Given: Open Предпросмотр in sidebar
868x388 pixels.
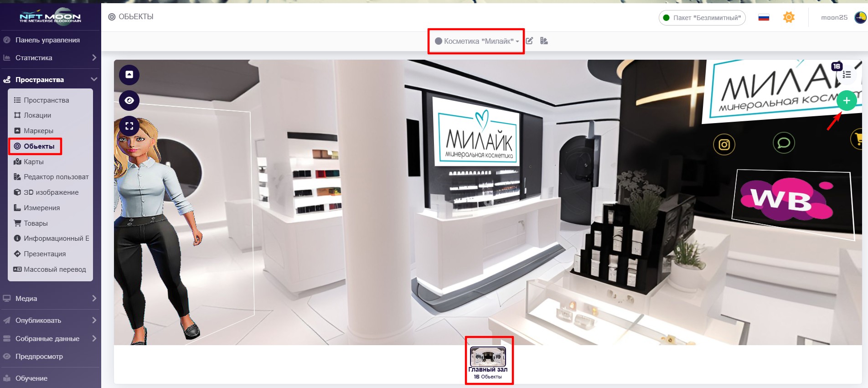Looking at the screenshot, I should tap(39, 357).
